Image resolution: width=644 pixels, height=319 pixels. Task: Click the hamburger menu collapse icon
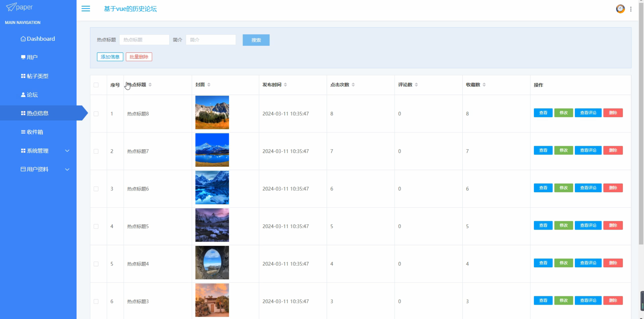click(86, 9)
